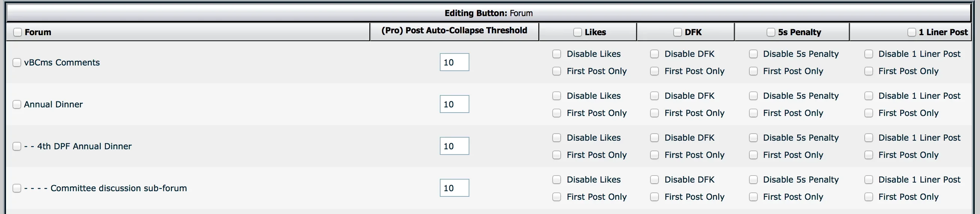
Task: Check DFK First Post Only for vBCms Comments
Action: tap(654, 71)
